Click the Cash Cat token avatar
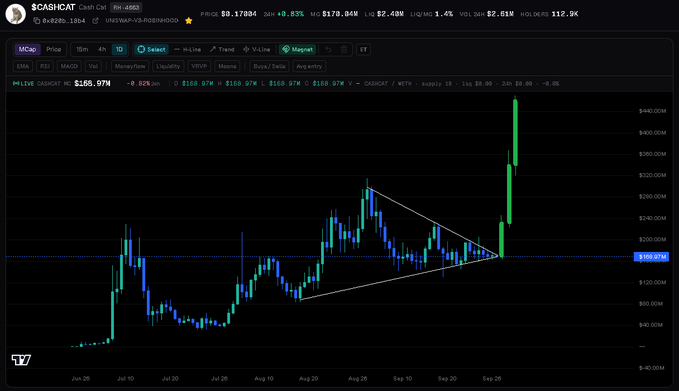The width and height of the screenshot is (679, 391). [x=16, y=14]
